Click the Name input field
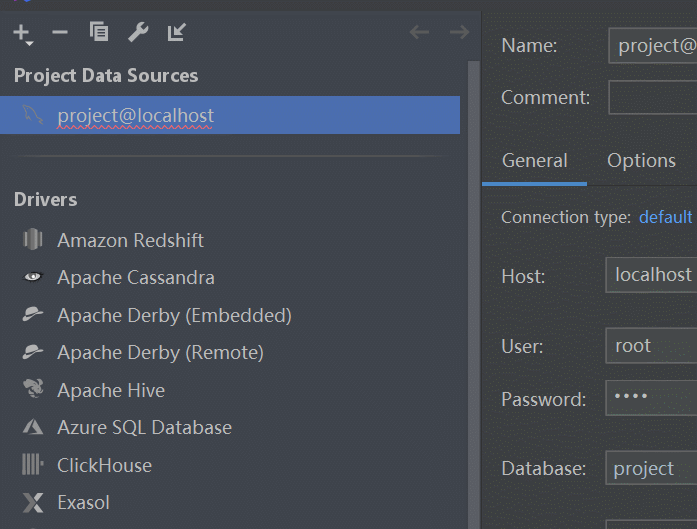The width and height of the screenshot is (697, 529). point(653,46)
